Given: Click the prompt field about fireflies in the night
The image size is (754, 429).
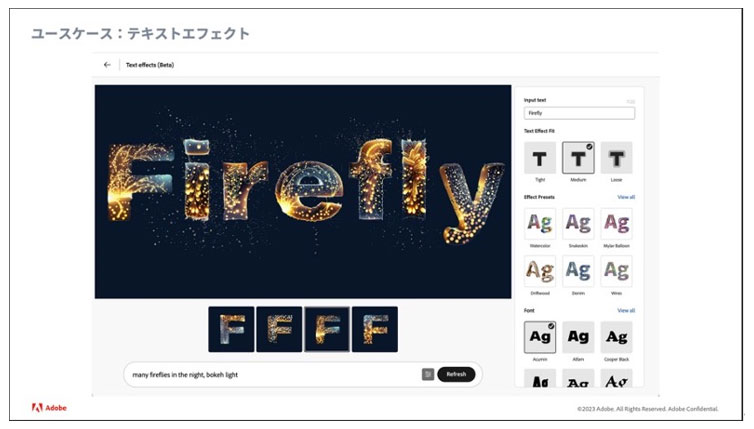Looking at the screenshot, I should [274, 375].
